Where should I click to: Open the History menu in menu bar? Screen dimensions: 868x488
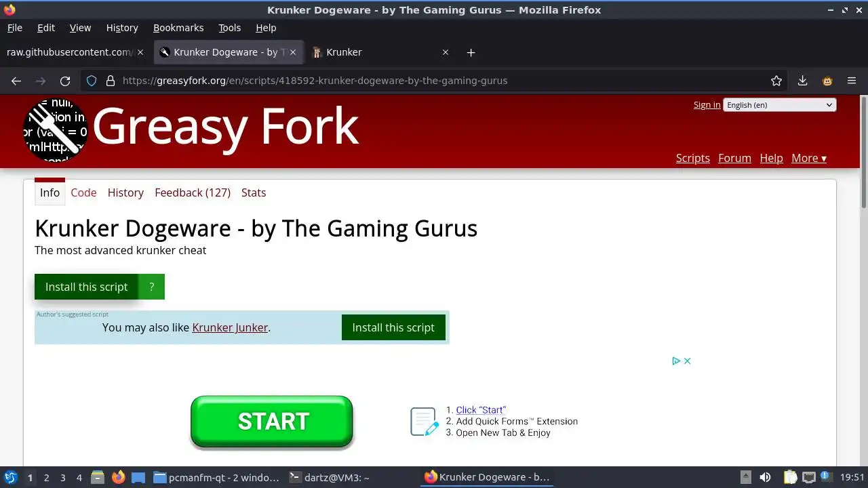(122, 28)
